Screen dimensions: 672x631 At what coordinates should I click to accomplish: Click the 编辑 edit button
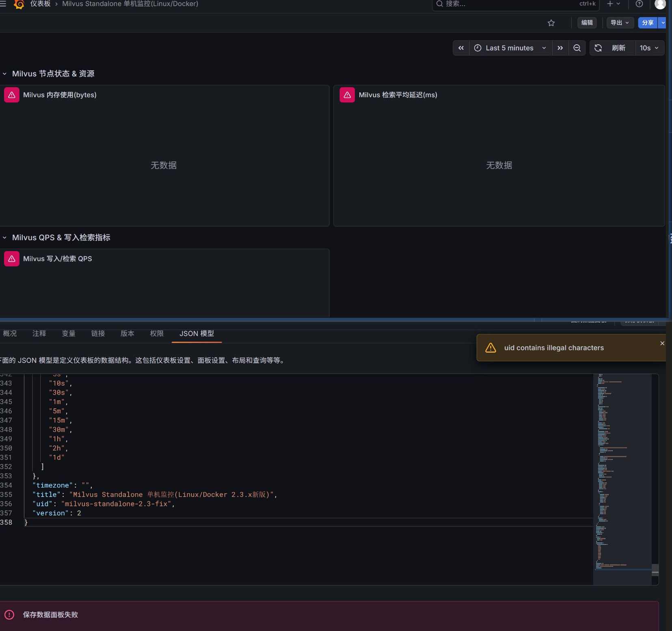tap(587, 23)
